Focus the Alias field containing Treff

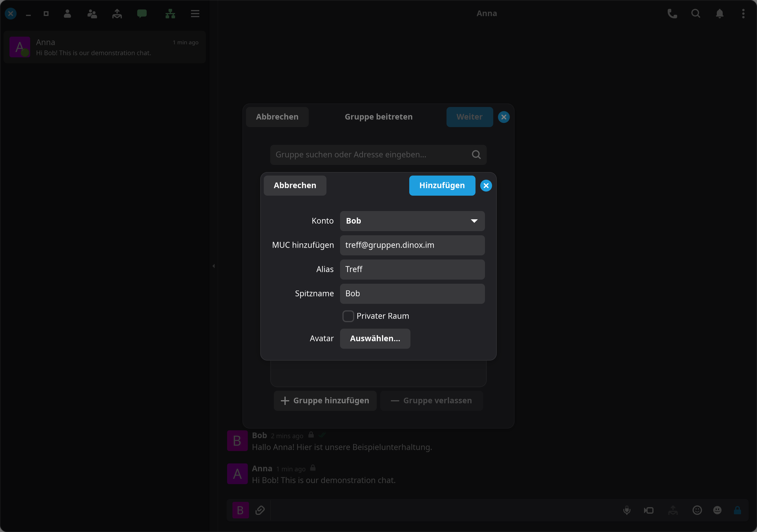(412, 269)
